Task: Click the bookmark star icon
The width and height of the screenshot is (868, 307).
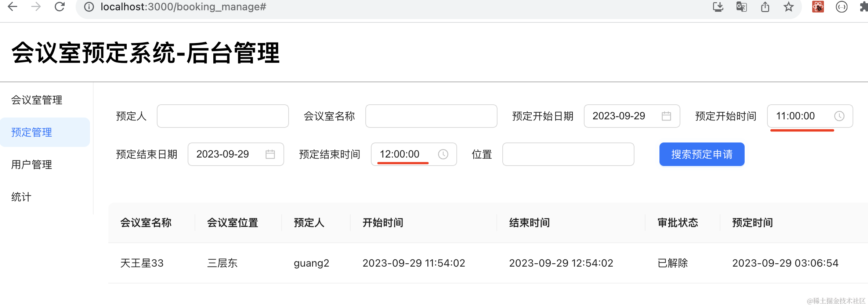Action: 788,7
